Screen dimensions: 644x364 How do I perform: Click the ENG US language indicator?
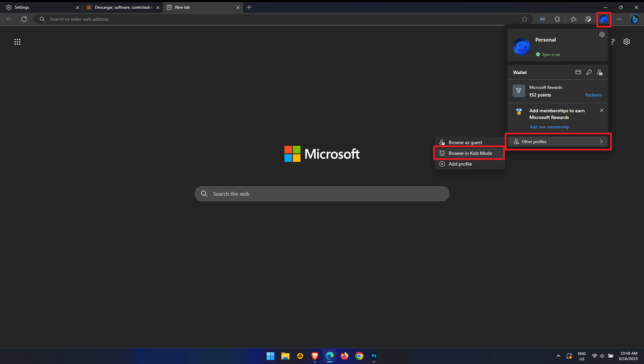(582, 356)
